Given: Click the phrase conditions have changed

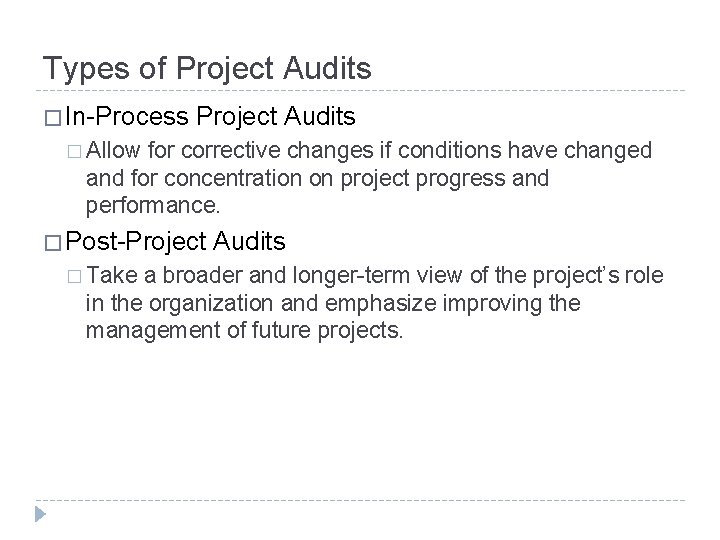Looking at the screenshot, I should (525, 151).
